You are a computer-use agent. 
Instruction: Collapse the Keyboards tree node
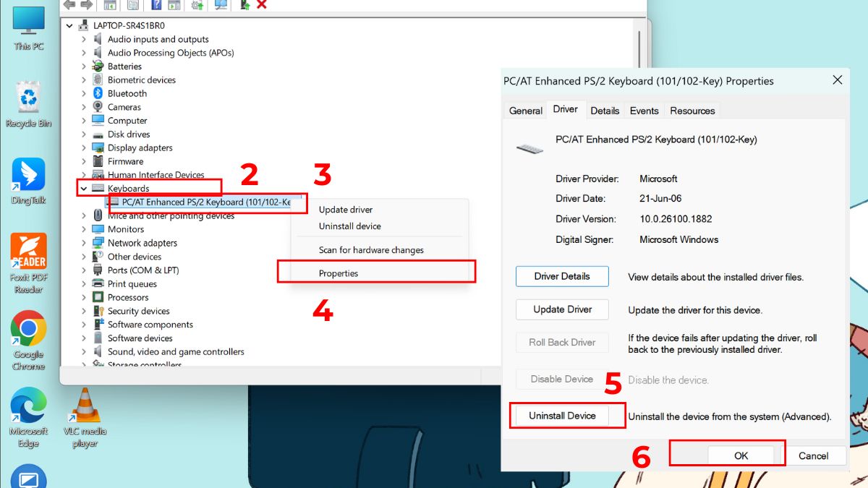[x=84, y=189]
